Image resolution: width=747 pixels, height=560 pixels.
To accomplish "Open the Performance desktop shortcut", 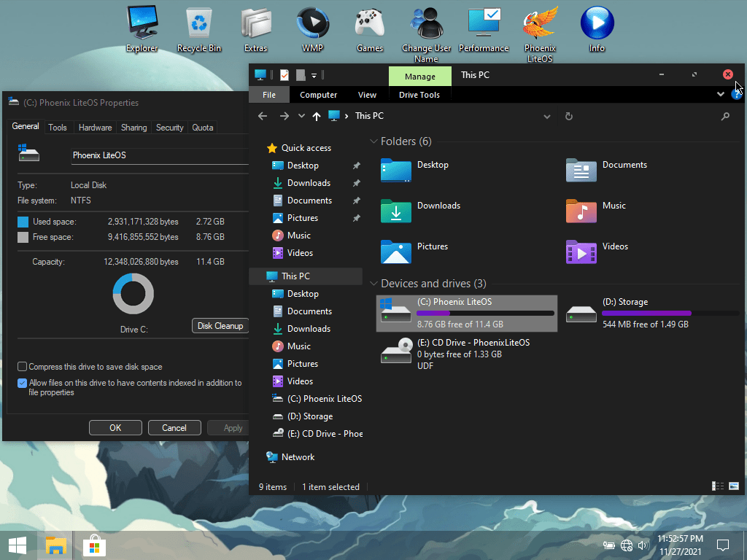I will pos(484,25).
